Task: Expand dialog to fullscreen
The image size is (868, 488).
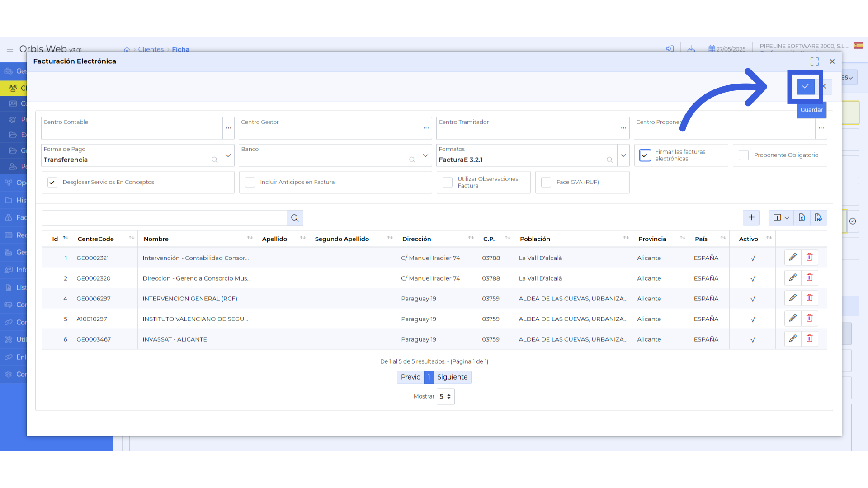Action: tap(814, 61)
